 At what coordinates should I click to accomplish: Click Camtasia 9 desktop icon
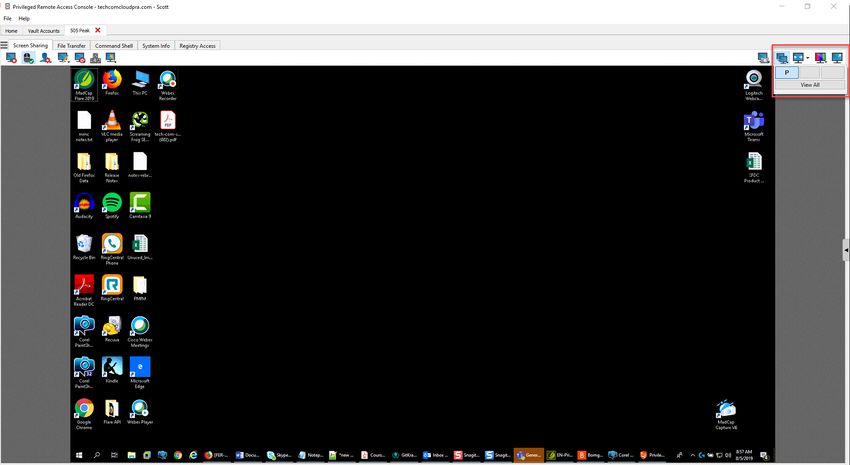[x=140, y=205]
